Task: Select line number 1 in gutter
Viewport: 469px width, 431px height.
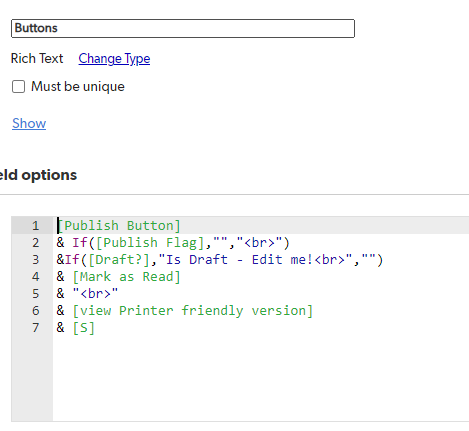Action: pos(36,226)
